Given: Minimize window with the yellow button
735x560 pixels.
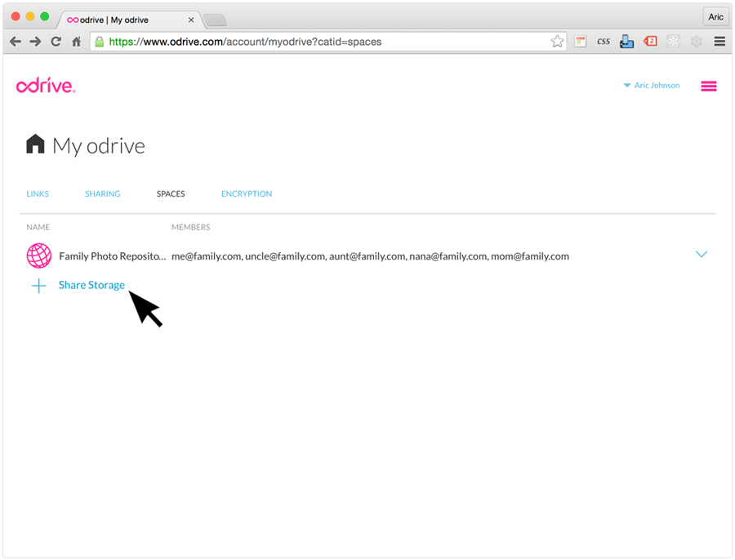Looking at the screenshot, I should [30, 16].
